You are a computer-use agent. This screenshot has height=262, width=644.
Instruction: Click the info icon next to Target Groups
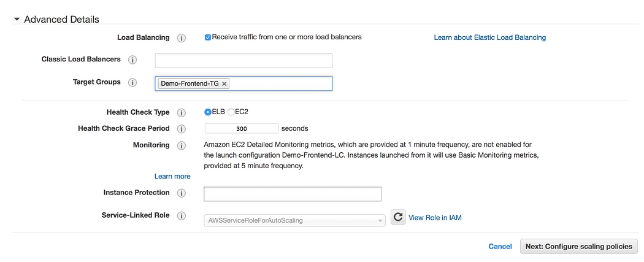(132, 83)
